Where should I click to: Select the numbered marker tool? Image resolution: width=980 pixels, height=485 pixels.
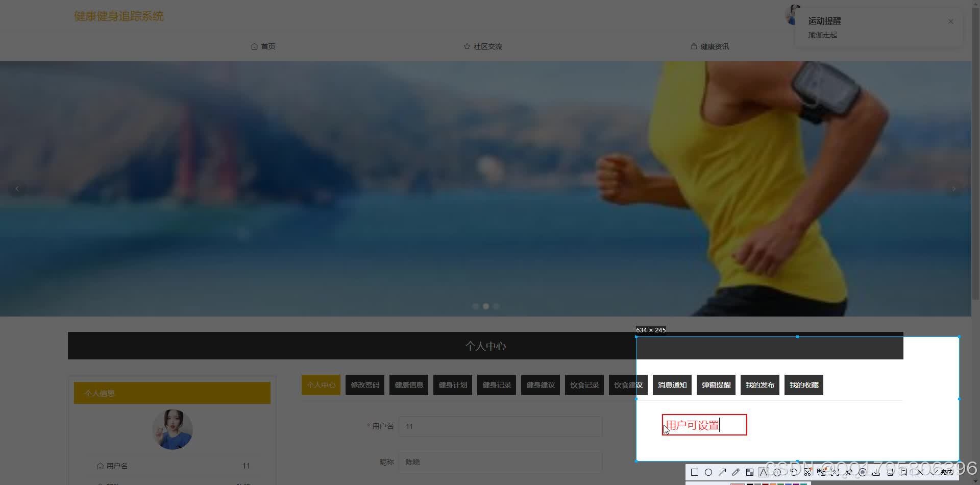click(x=777, y=472)
